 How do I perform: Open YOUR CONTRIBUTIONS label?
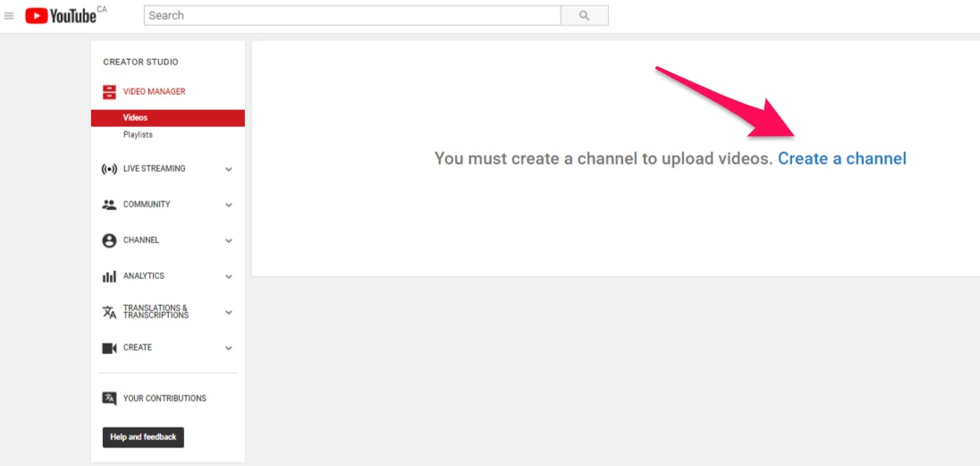pos(165,398)
